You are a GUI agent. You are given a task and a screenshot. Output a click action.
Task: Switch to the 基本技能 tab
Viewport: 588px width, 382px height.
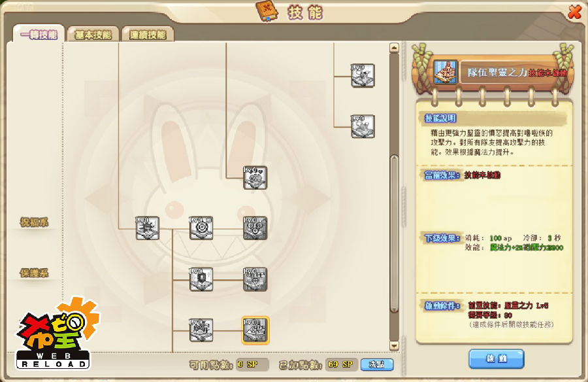point(93,35)
